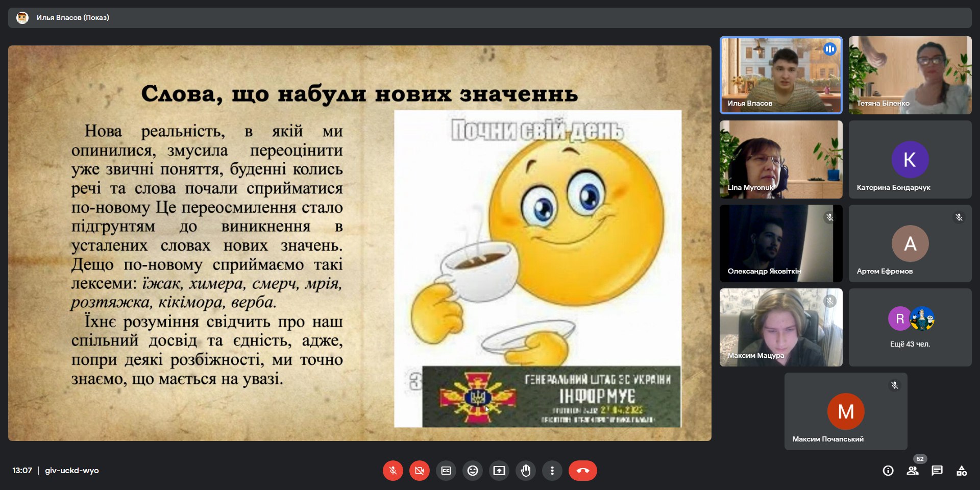The width and height of the screenshot is (980, 490).
Task: Select Илья Власов's video tile
Action: coord(780,75)
